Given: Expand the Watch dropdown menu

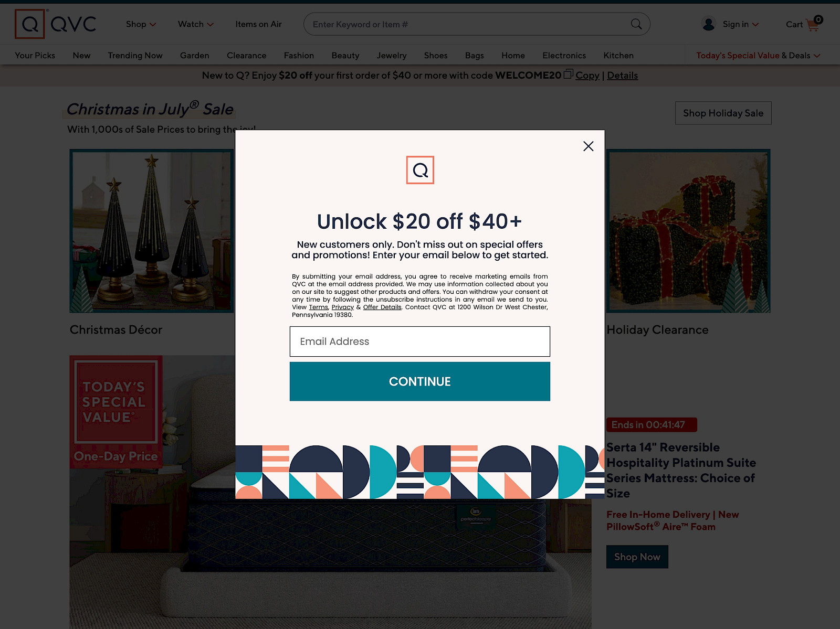Looking at the screenshot, I should click(x=195, y=24).
